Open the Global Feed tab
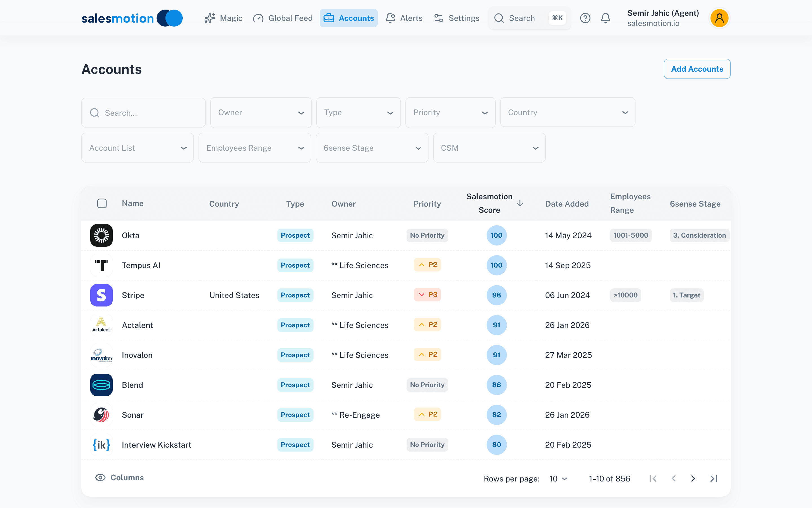Screen dimensions: 812x508 click(x=283, y=18)
